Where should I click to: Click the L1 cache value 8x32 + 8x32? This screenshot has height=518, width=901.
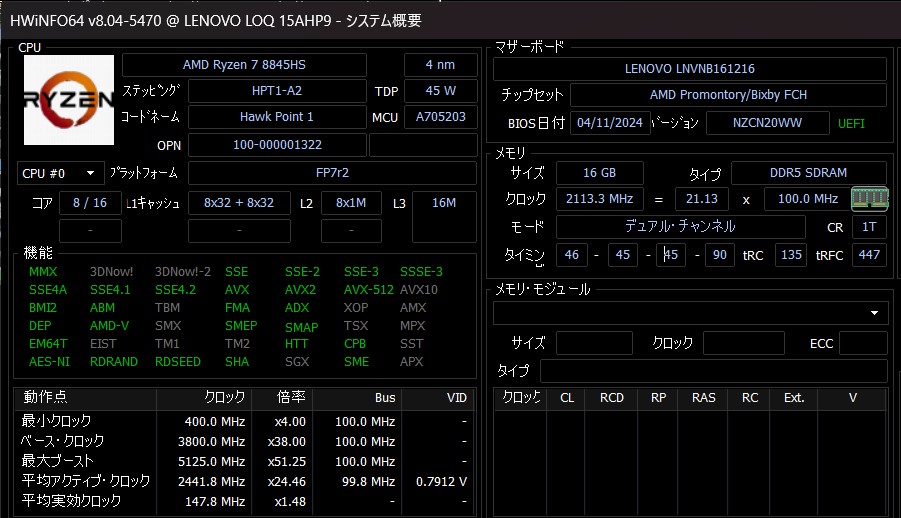[x=239, y=202]
